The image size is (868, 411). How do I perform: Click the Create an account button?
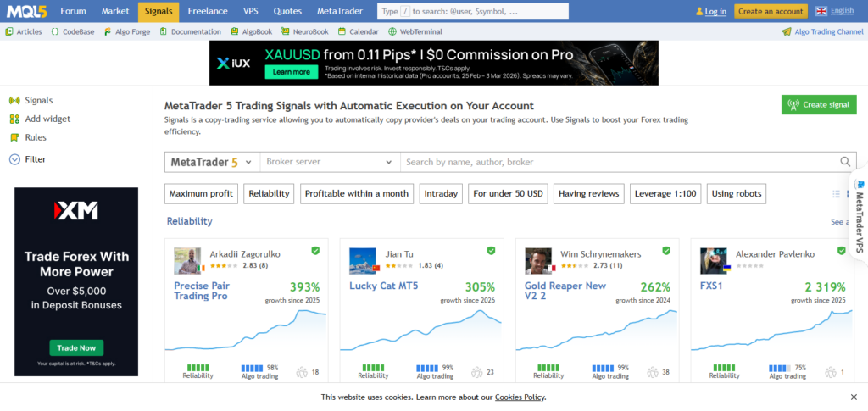tap(771, 11)
